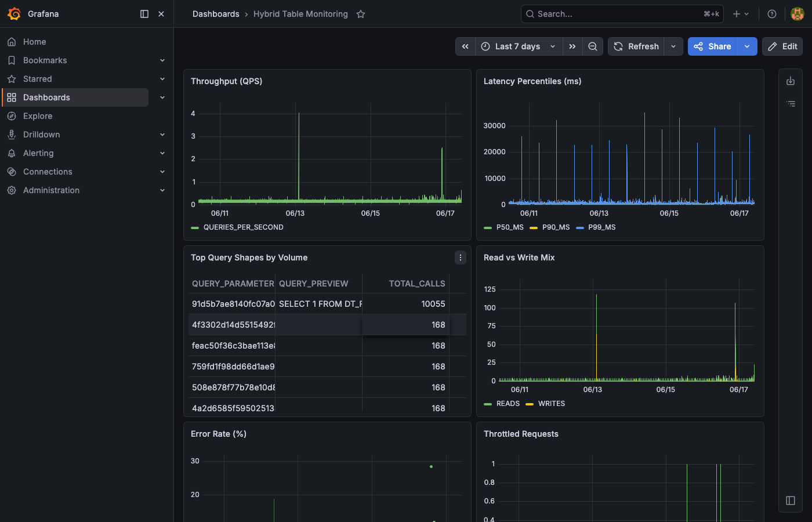Open Administration in the sidebar
This screenshot has height=522, width=812.
(51, 190)
